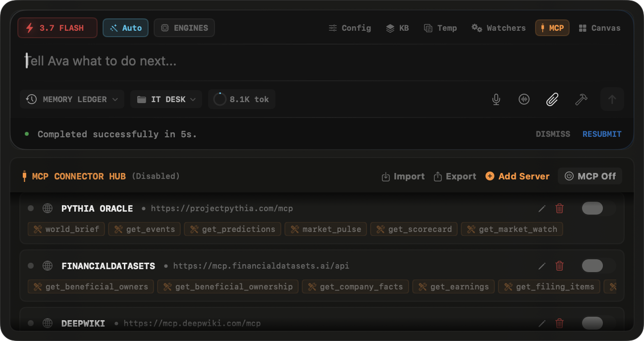Delete the FINANCIALDATASETS server
This screenshot has width=644, height=341.
tap(560, 266)
